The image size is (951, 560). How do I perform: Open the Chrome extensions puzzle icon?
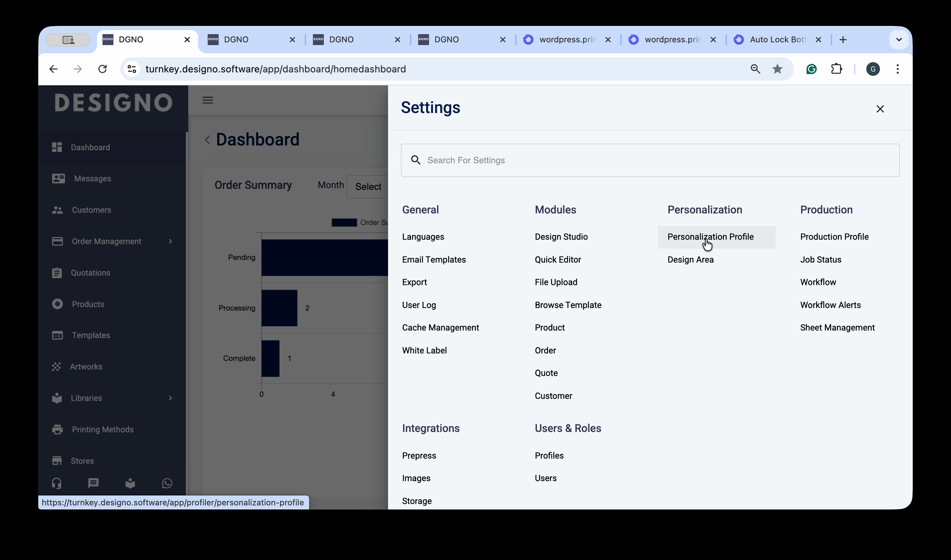click(x=837, y=69)
